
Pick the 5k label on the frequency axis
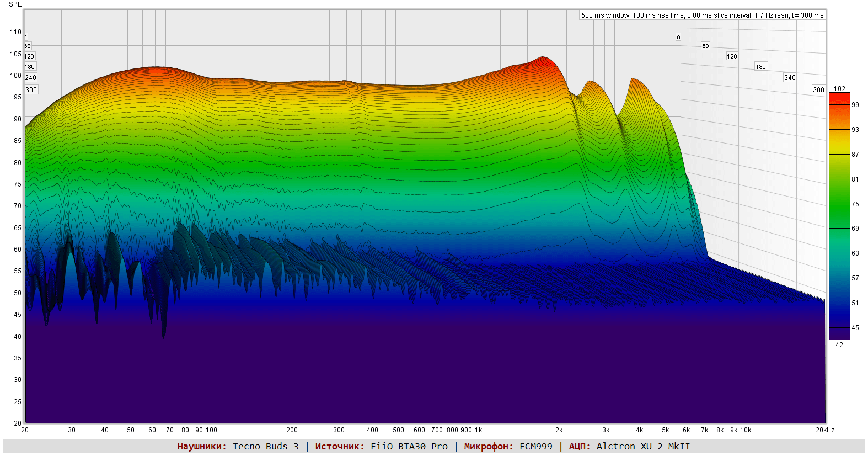tap(666, 430)
